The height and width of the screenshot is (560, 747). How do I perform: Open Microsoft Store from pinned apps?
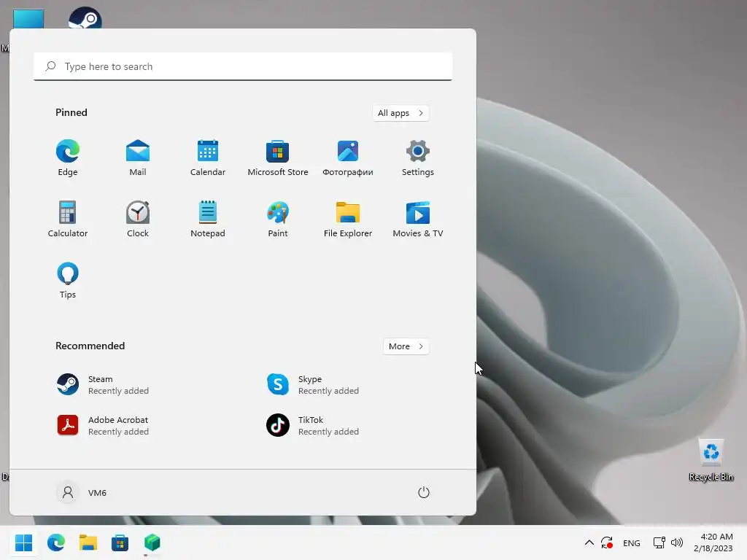point(278,158)
